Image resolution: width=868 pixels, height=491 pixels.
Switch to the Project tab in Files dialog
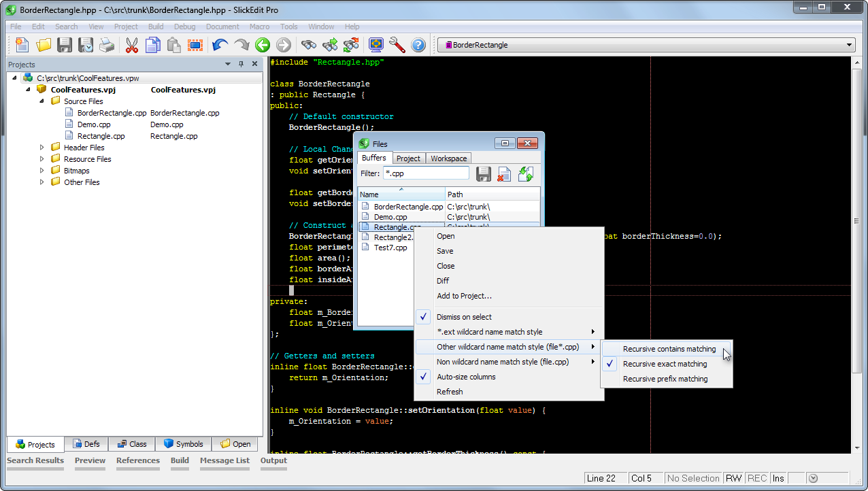(x=408, y=158)
